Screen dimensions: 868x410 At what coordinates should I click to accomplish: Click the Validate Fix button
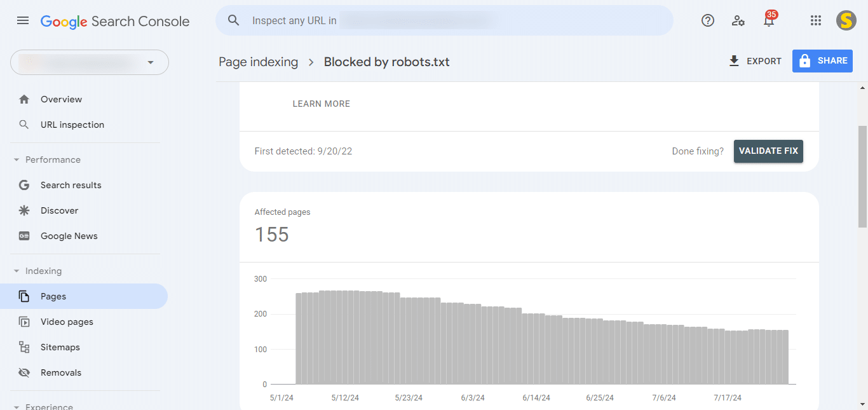pyautogui.click(x=768, y=151)
